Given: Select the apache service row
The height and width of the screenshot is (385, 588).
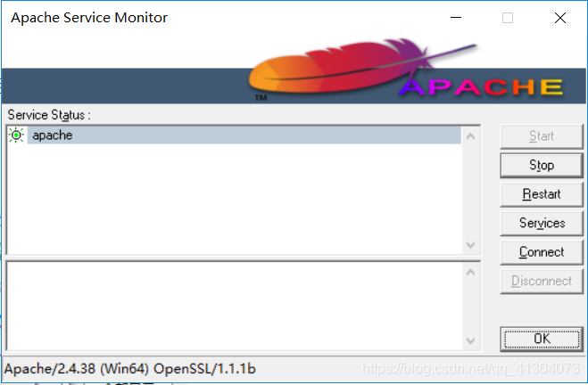Looking at the screenshot, I should [x=244, y=135].
